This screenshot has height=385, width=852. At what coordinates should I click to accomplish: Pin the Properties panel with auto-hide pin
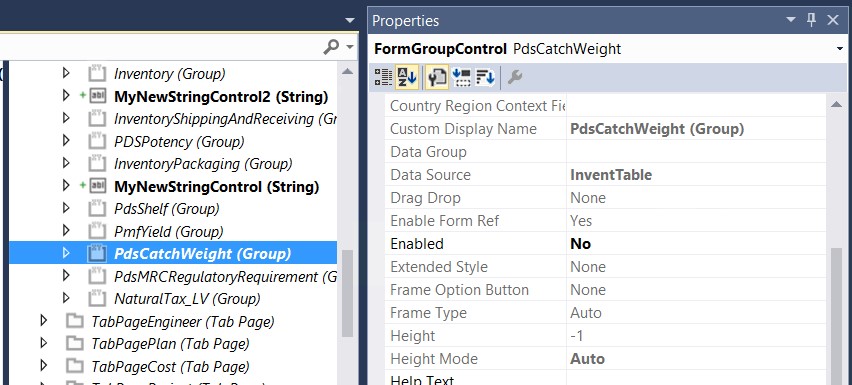812,20
